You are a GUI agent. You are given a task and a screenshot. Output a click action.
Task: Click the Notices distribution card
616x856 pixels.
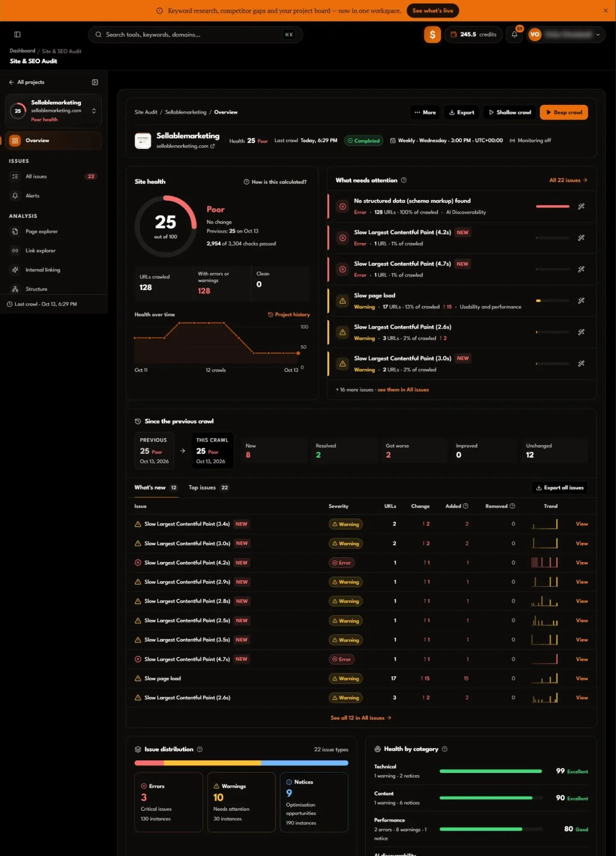coord(314,802)
